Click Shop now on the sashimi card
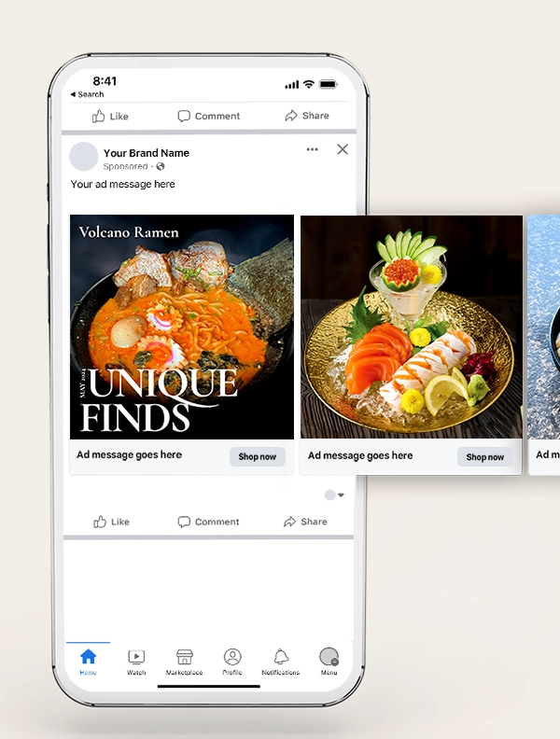The image size is (560, 739). (x=485, y=457)
